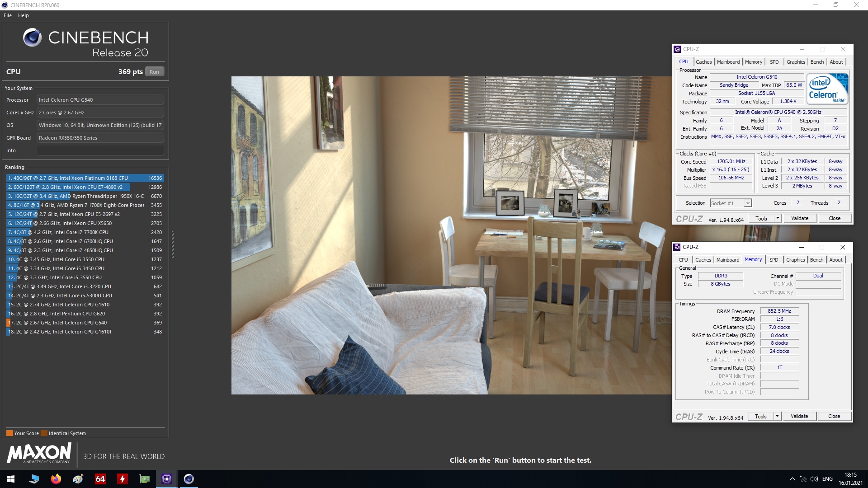868x488 pixels.
Task: Open About tab in upper CPU-Z window
Action: click(x=836, y=62)
